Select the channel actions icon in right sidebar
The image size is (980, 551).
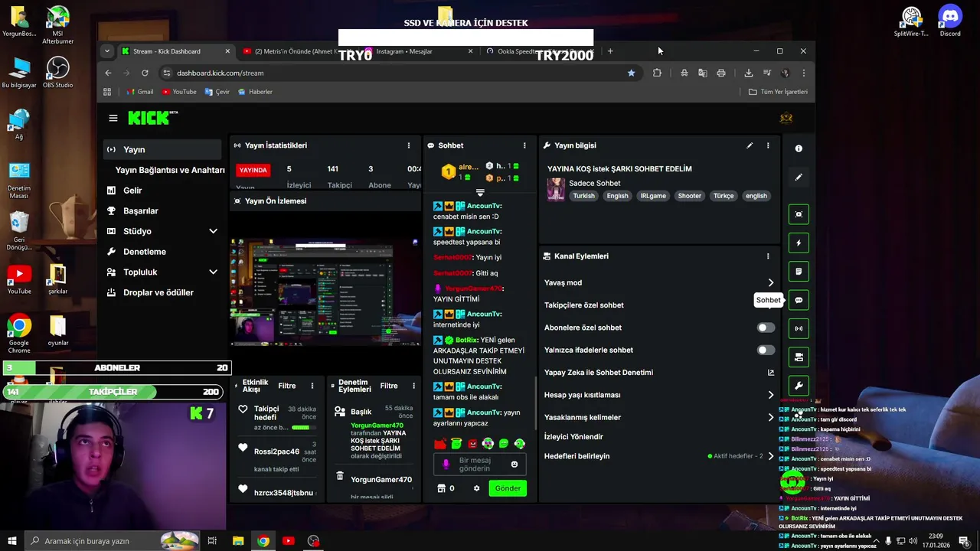[x=799, y=357]
